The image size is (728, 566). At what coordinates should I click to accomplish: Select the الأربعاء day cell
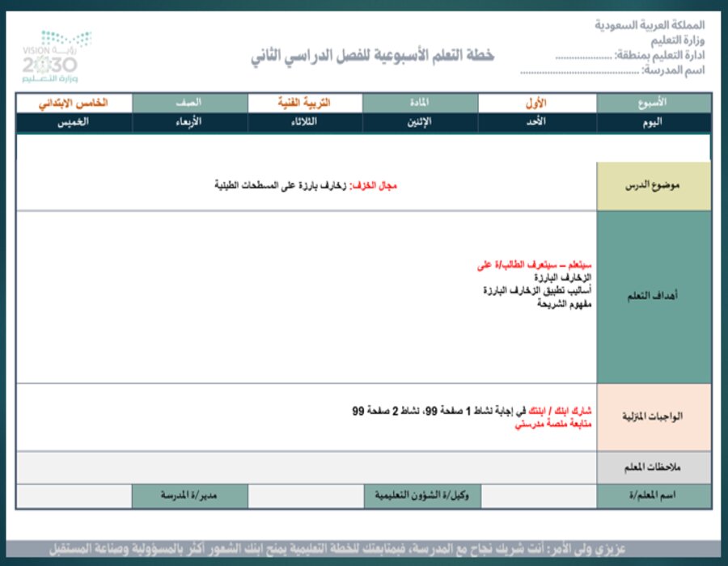pos(192,123)
